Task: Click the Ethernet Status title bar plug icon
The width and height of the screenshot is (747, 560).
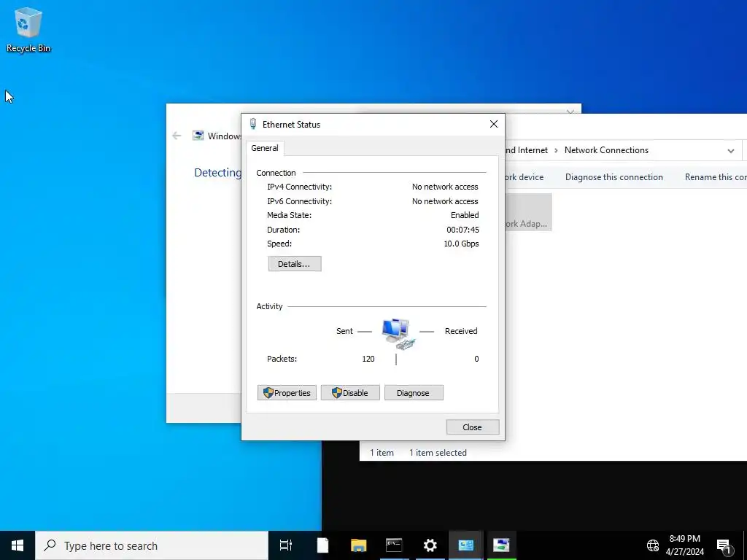Action: tap(253, 124)
